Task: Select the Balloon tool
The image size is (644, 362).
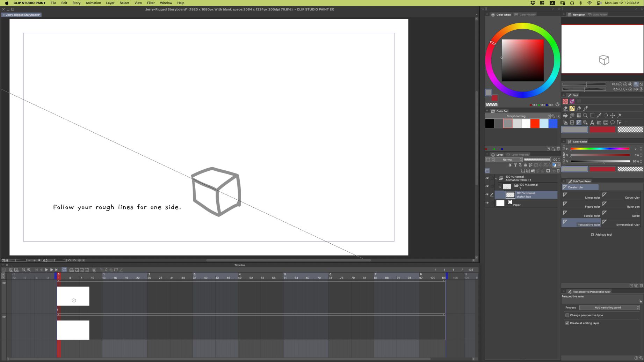Action: coord(612,123)
